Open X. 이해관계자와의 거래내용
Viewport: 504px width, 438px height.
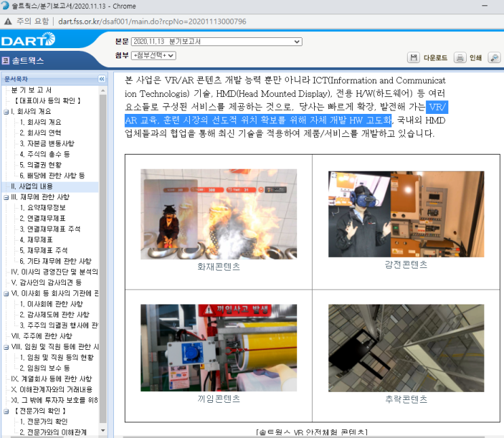pos(52,389)
